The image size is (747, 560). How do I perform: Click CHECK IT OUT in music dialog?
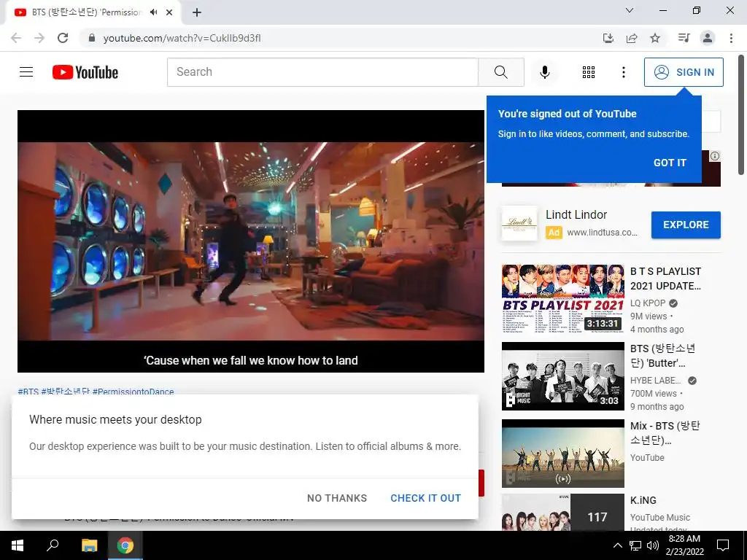[425, 498]
